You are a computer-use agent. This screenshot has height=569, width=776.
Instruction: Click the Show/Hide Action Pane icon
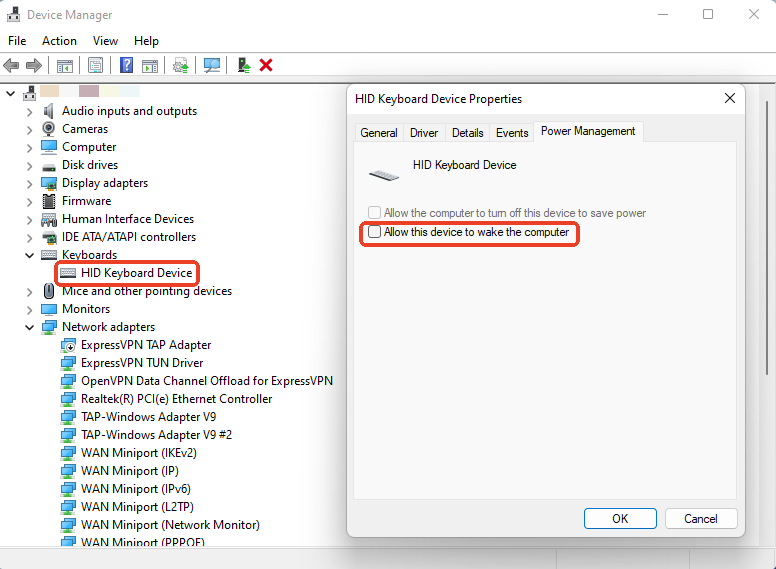coord(150,65)
